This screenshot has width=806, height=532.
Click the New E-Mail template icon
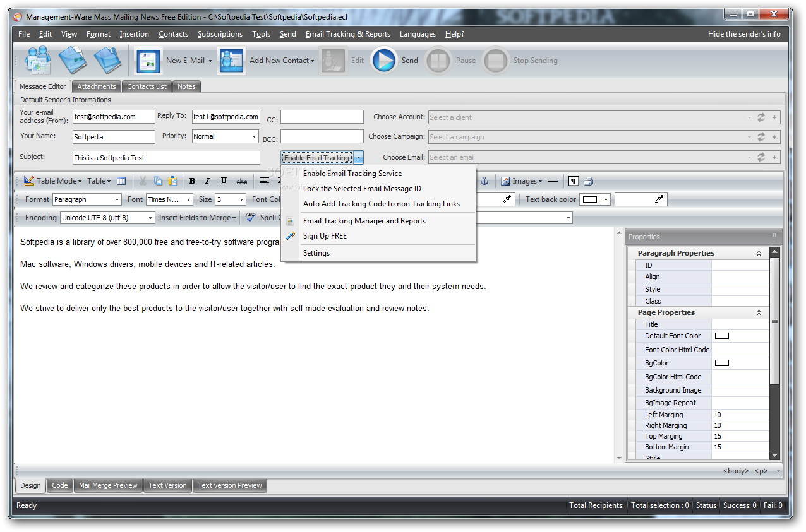pos(149,61)
